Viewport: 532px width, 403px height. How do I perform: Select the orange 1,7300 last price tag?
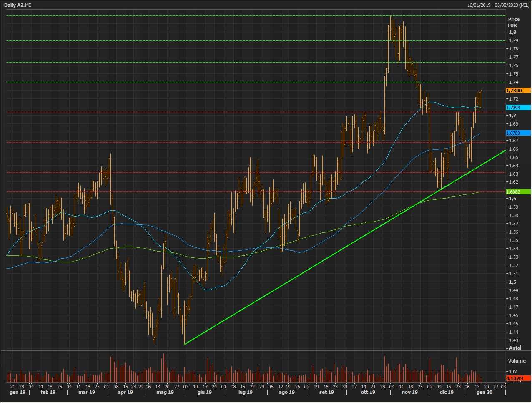[518, 91]
